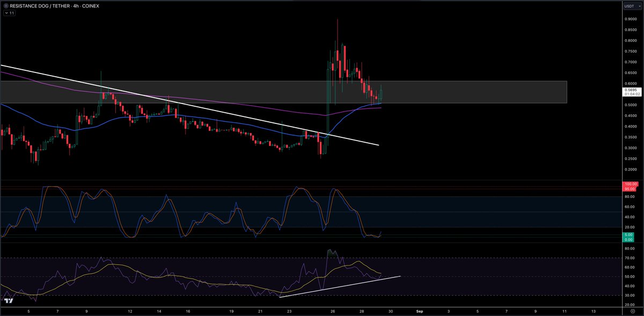Click the 23 date label on time axis
Image resolution: width=644 pixels, height=316 pixels.
pyautogui.click(x=289, y=311)
